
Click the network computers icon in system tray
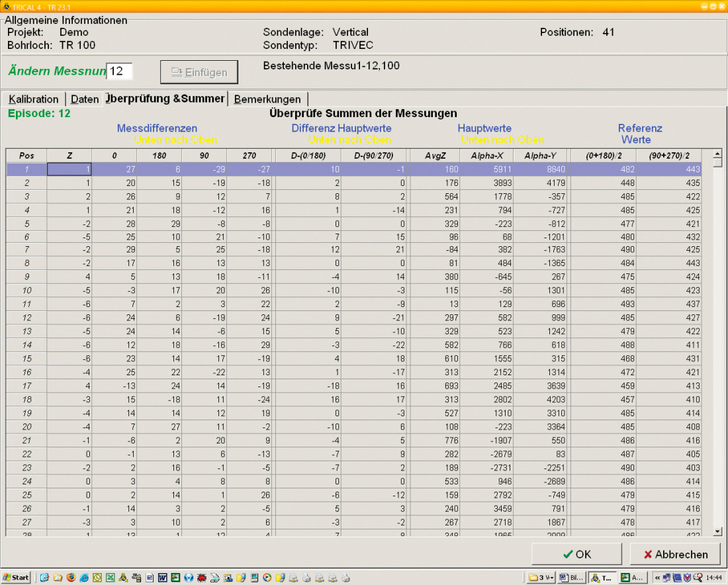point(666,578)
